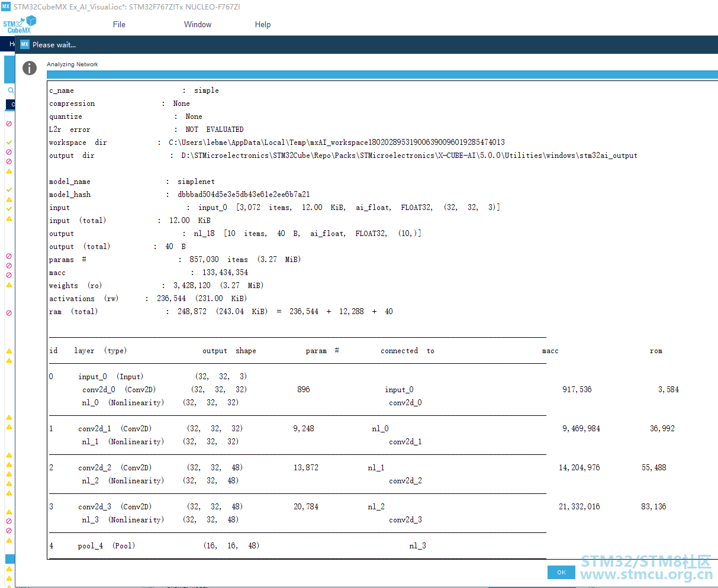Click the conv2d_2 macc value 14,204,976
Screen dimensions: 718x588
tap(579, 468)
